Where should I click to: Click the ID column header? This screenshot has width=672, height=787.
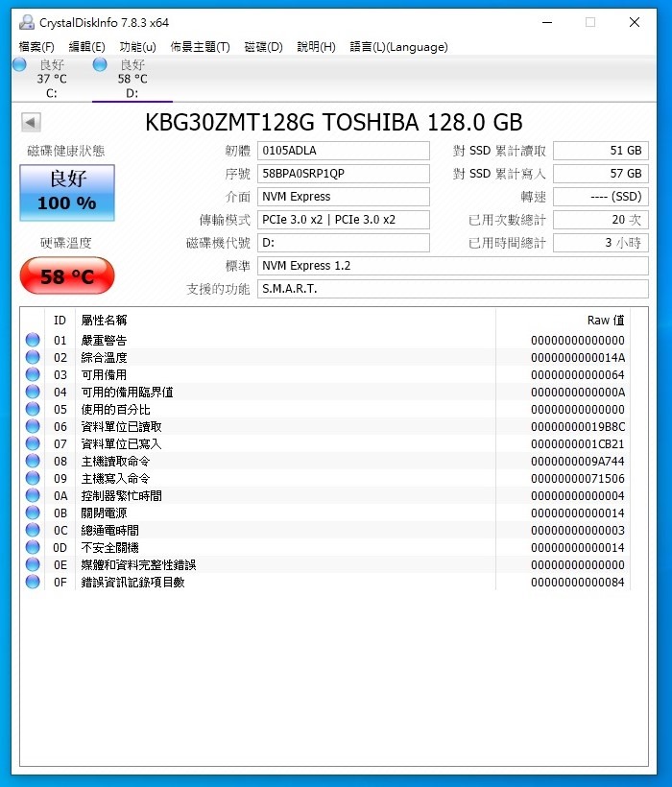pyautogui.click(x=60, y=321)
